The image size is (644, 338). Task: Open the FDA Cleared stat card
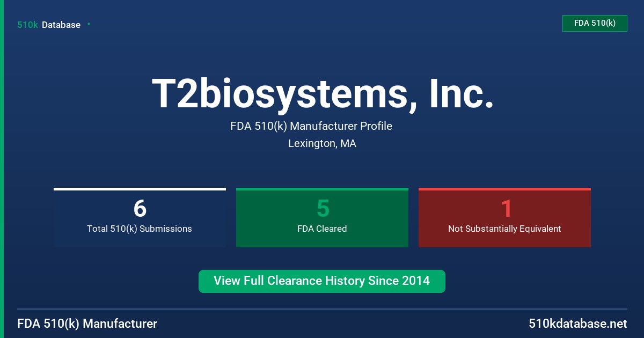[x=322, y=217]
